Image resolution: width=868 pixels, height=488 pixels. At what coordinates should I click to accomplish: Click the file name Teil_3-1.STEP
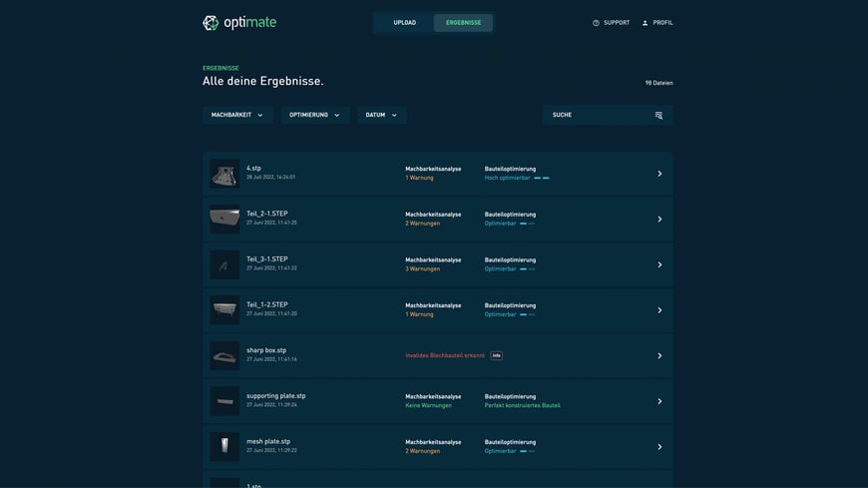click(266, 258)
